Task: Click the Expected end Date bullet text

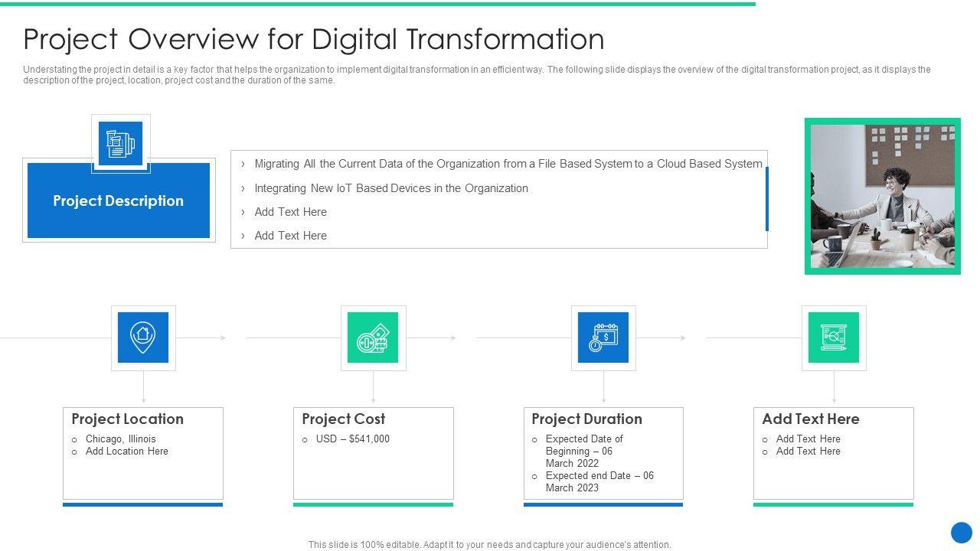Action: coord(599,481)
